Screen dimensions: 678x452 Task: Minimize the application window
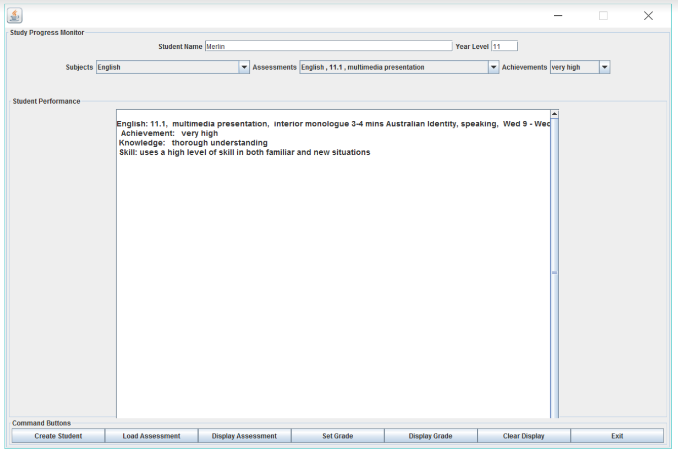tap(557, 15)
